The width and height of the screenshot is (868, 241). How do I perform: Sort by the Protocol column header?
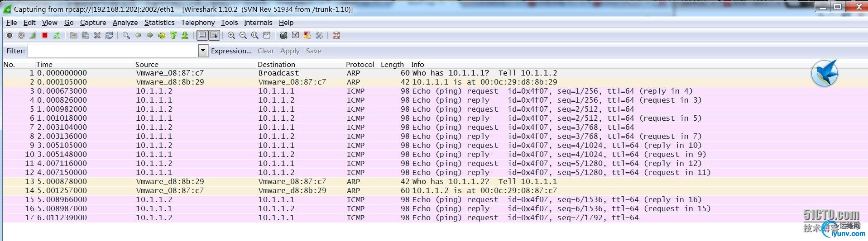[x=360, y=64]
